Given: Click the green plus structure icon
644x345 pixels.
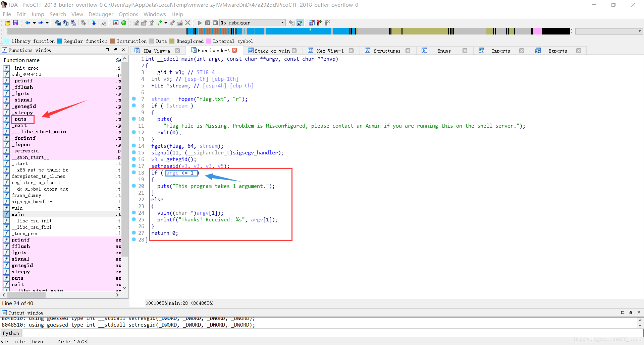Looking at the screenshot, I should [159, 23].
